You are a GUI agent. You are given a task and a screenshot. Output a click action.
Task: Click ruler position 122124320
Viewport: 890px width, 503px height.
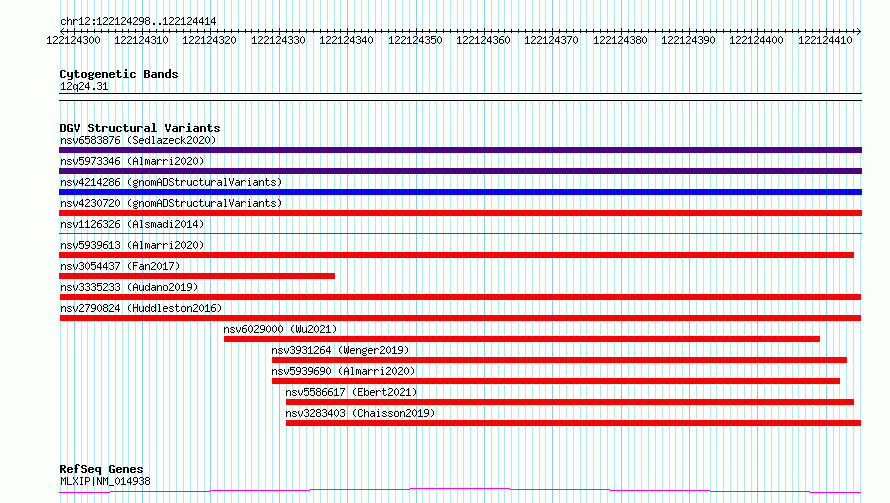click(209, 40)
